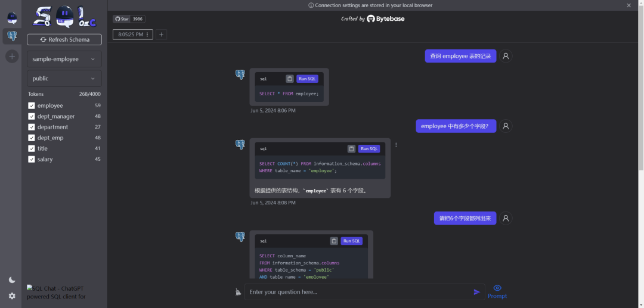Toggle the dept_manager table checkbox
Screen dimensions: 644x308
32,116
